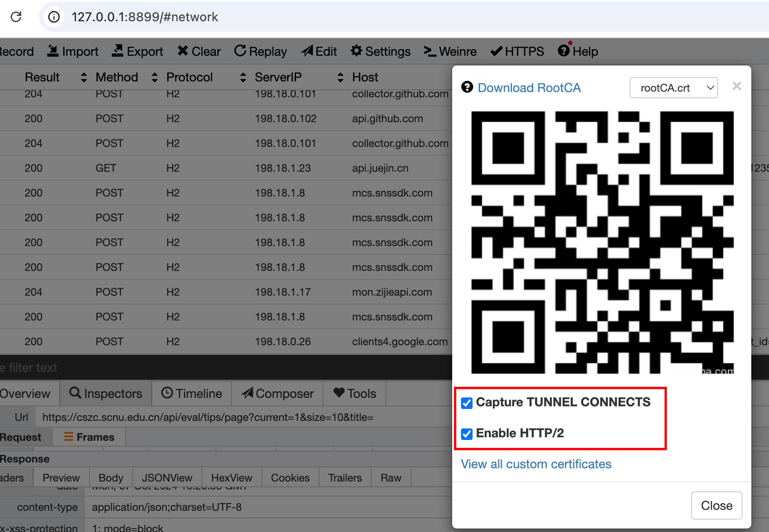Click the RootCA QR code image
Screen dimensions: 769x532
coord(602,243)
